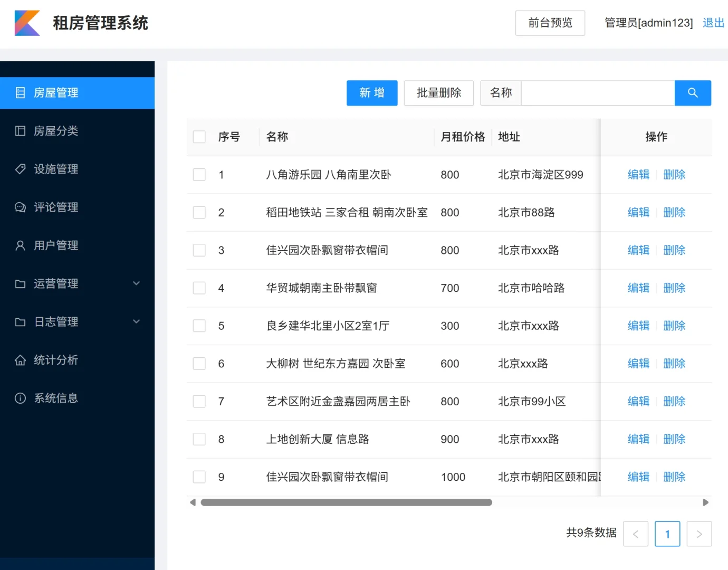Check the select-all checkbox in table header
728x570 pixels.
(199, 136)
